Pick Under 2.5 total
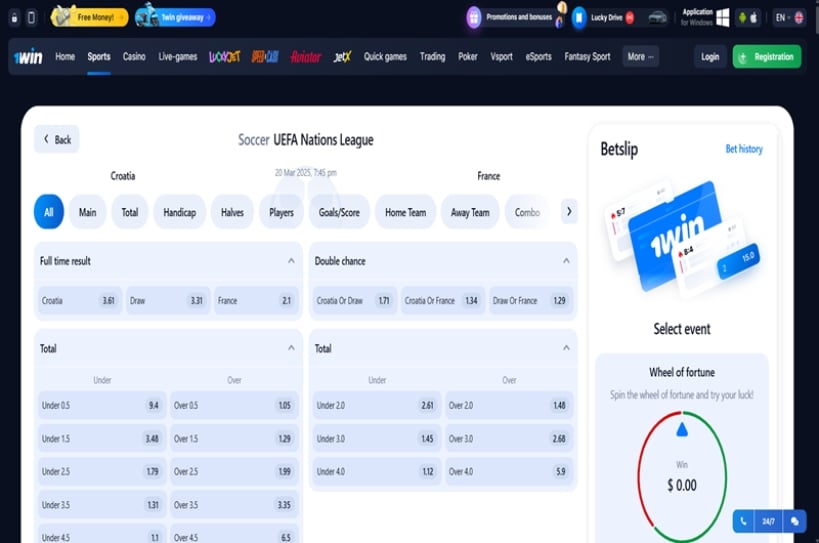 (102, 471)
